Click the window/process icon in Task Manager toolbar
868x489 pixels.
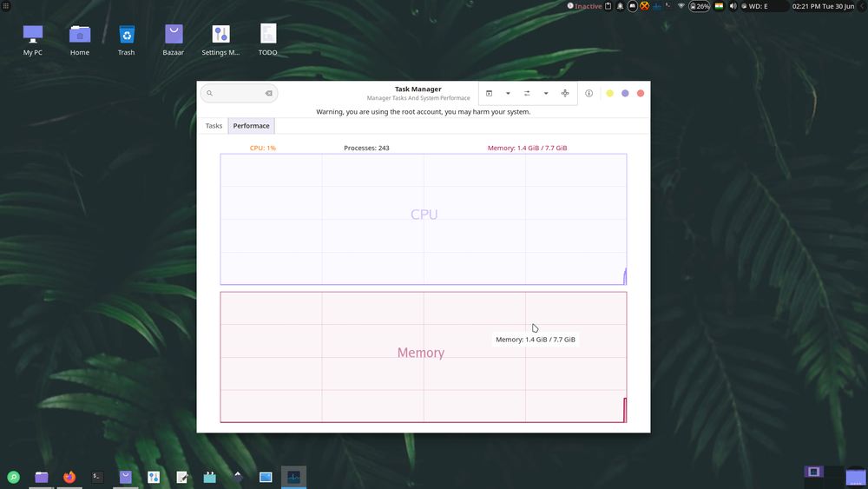[489, 94]
